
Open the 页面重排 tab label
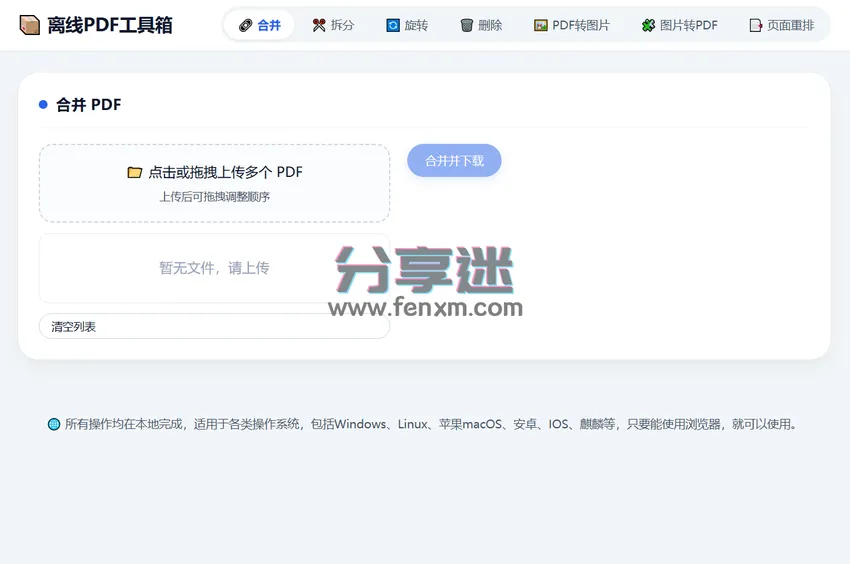point(791,25)
